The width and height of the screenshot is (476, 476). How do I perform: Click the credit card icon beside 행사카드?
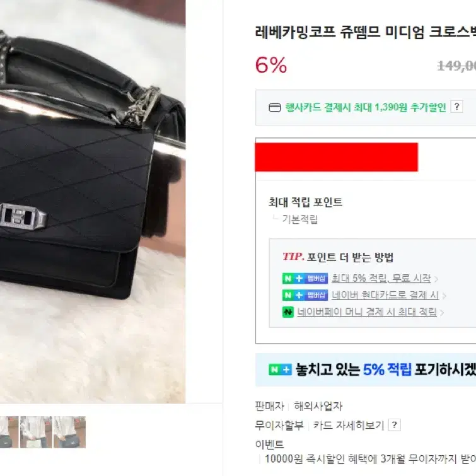(275, 107)
